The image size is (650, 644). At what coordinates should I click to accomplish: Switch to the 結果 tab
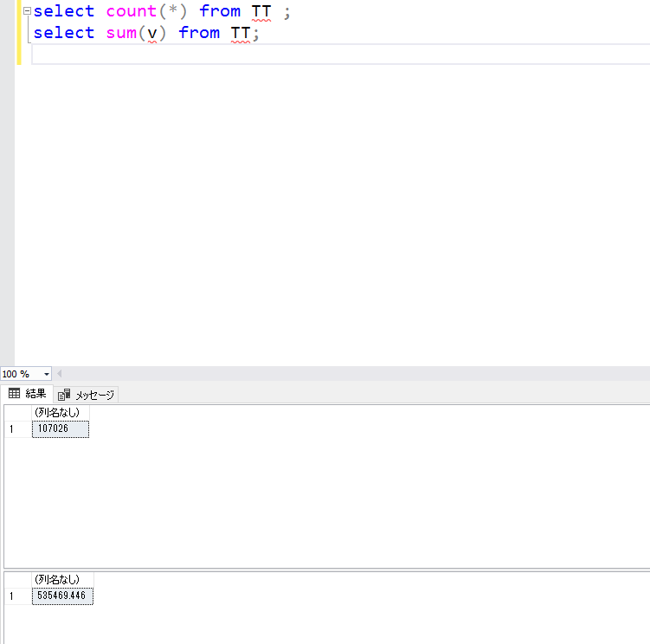point(28,394)
